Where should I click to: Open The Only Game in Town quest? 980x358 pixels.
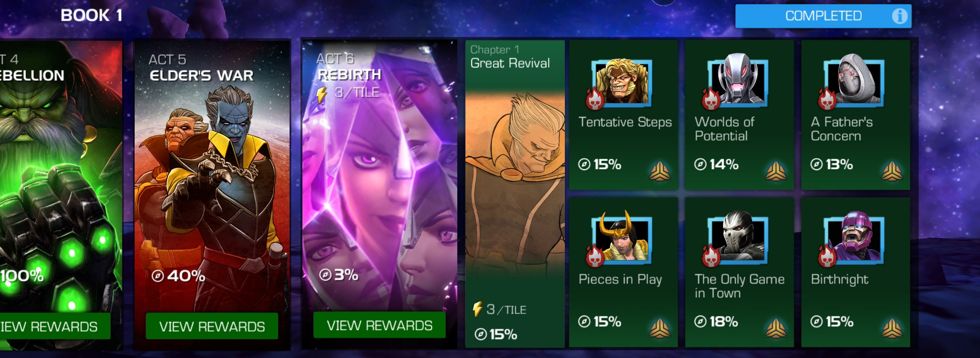click(740, 272)
